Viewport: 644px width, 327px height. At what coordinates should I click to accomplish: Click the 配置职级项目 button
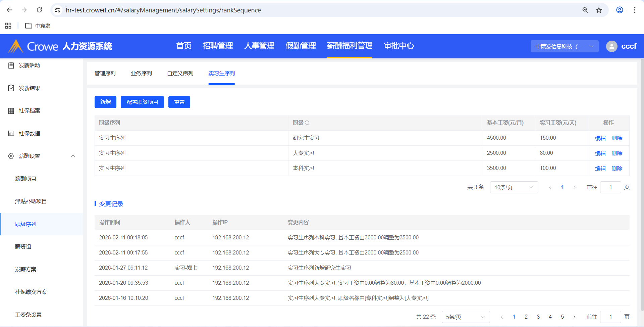(142, 102)
